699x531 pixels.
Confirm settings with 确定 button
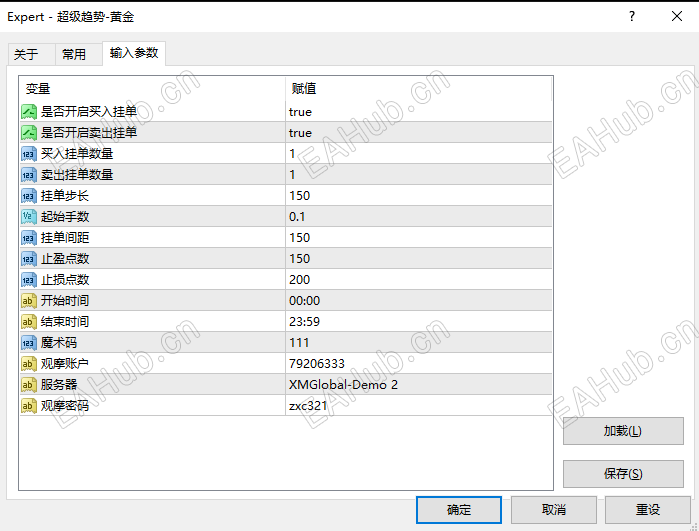(459, 510)
